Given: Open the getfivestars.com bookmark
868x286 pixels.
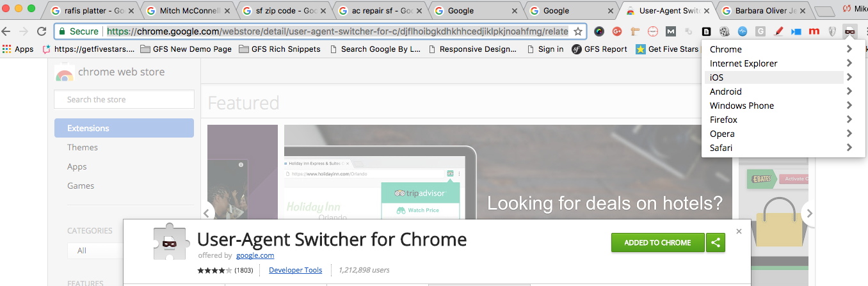Looking at the screenshot, I should (x=88, y=49).
